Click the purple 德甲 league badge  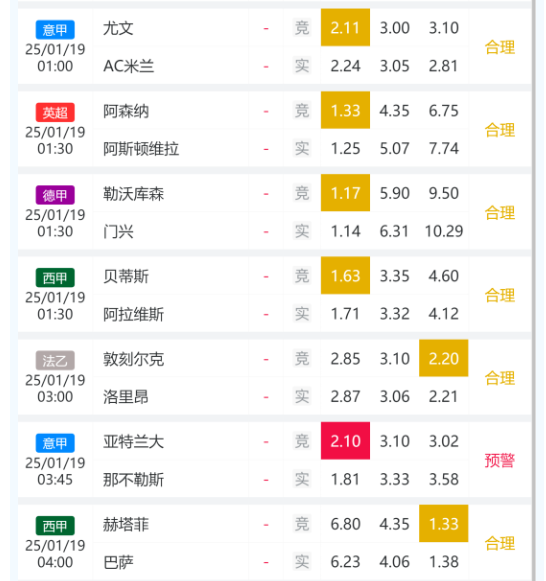tap(55, 195)
